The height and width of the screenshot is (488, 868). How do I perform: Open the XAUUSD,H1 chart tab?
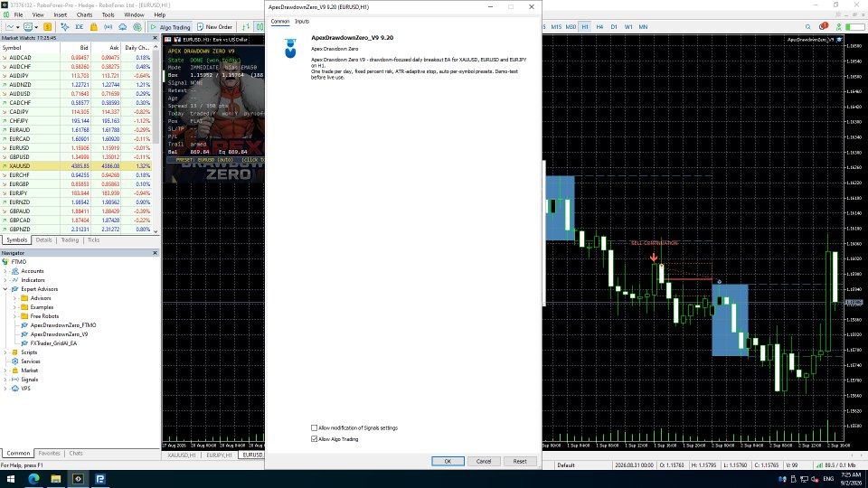[182, 455]
